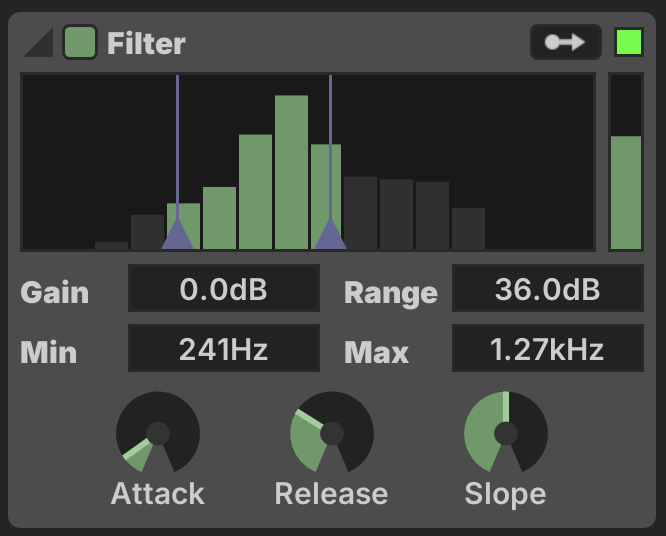Click the Range 36.0dB value field
Viewport: 666px width, 536px height.
(x=547, y=289)
